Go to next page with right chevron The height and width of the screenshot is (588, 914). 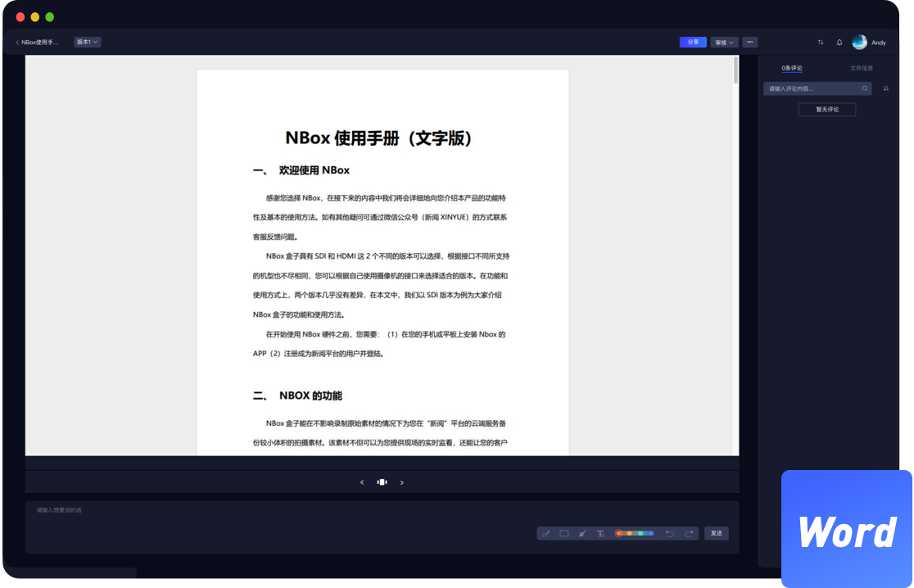(x=401, y=482)
